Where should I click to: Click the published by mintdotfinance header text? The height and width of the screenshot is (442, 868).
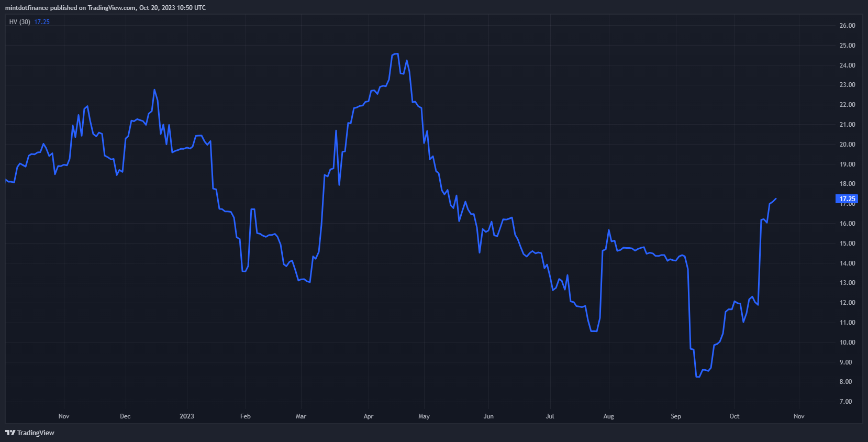(x=105, y=8)
